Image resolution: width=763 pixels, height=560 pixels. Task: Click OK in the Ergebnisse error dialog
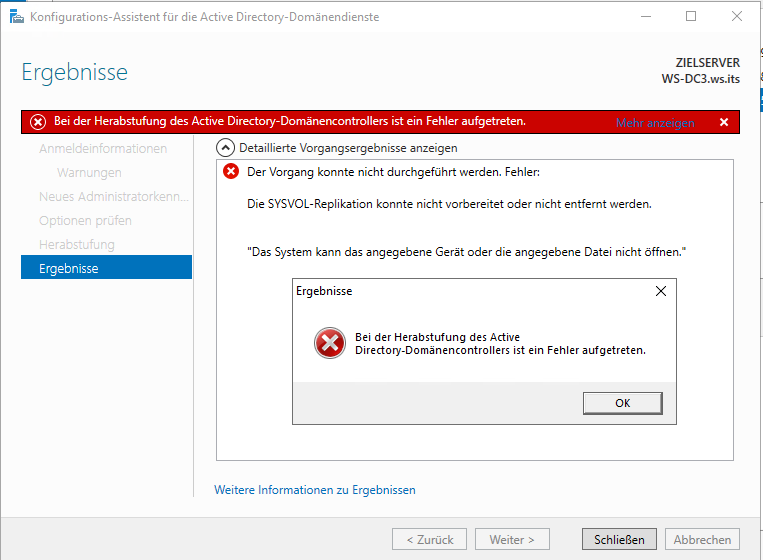622,403
